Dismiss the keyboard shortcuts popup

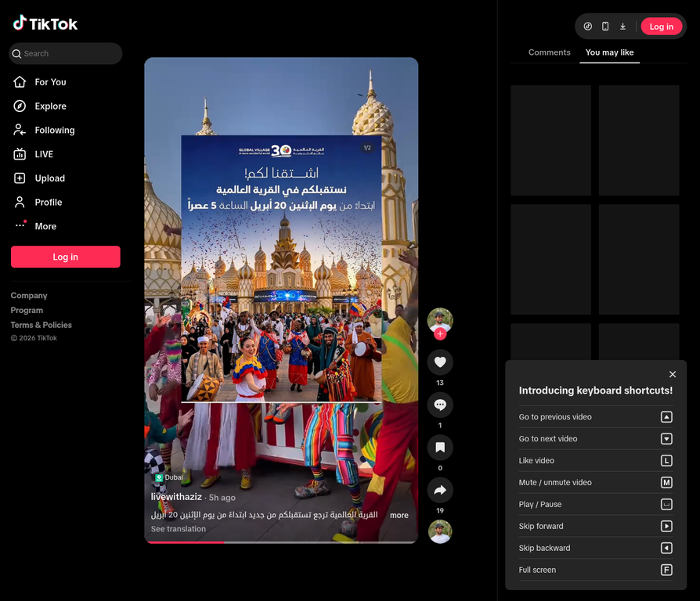point(673,374)
